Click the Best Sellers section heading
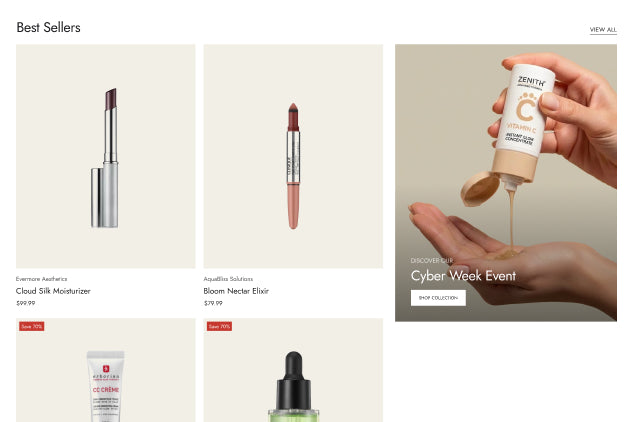Viewport: 633px width, 422px height. [x=48, y=27]
